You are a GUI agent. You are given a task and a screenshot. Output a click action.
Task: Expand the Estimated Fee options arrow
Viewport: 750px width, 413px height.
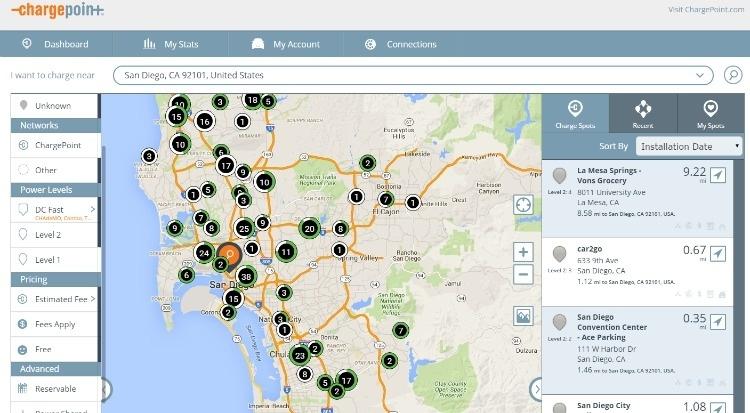(93, 299)
